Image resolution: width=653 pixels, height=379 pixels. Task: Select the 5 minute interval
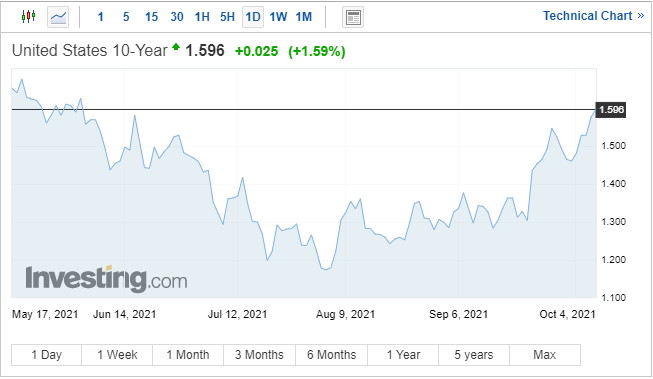point(126,17)
